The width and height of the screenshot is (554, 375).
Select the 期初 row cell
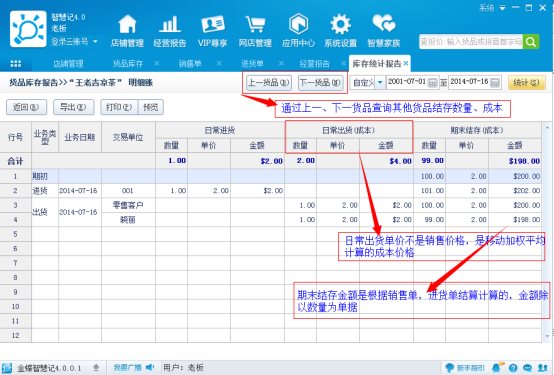(45, 176)
